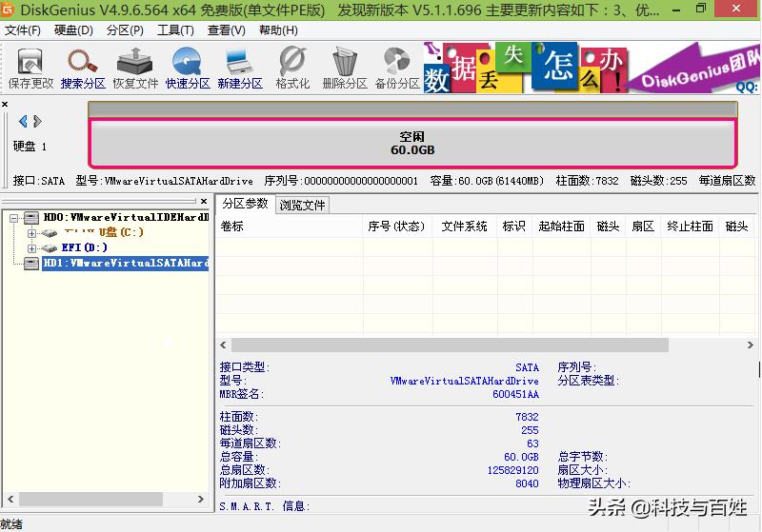Open the 文件(F) menu
The image size is (762, 532).
point(22,30)
